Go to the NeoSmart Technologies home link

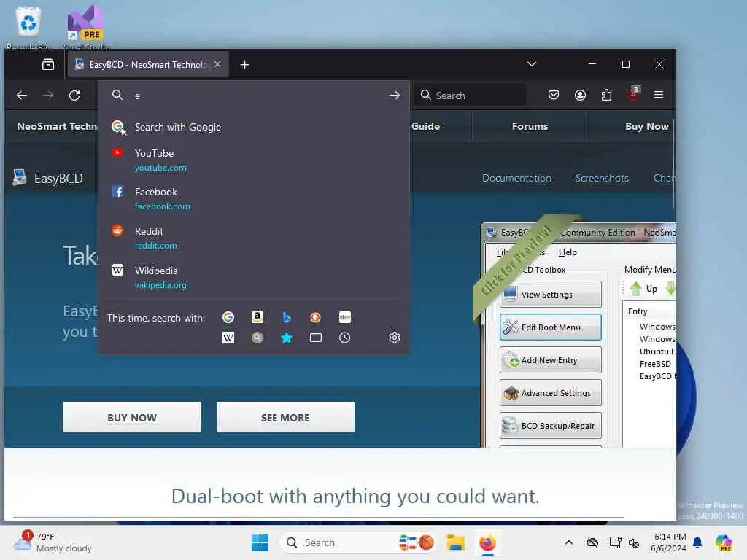(57, 126)
